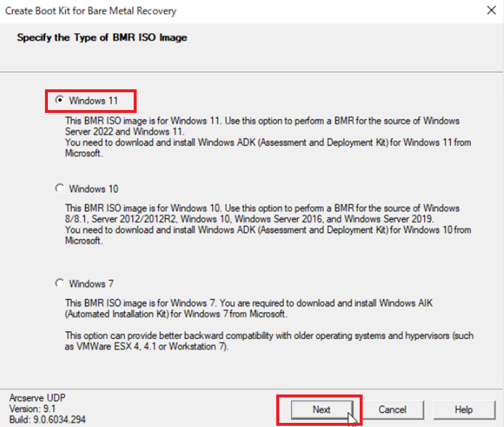
Task: Click the Next button
Action: [x=322, y=410]
